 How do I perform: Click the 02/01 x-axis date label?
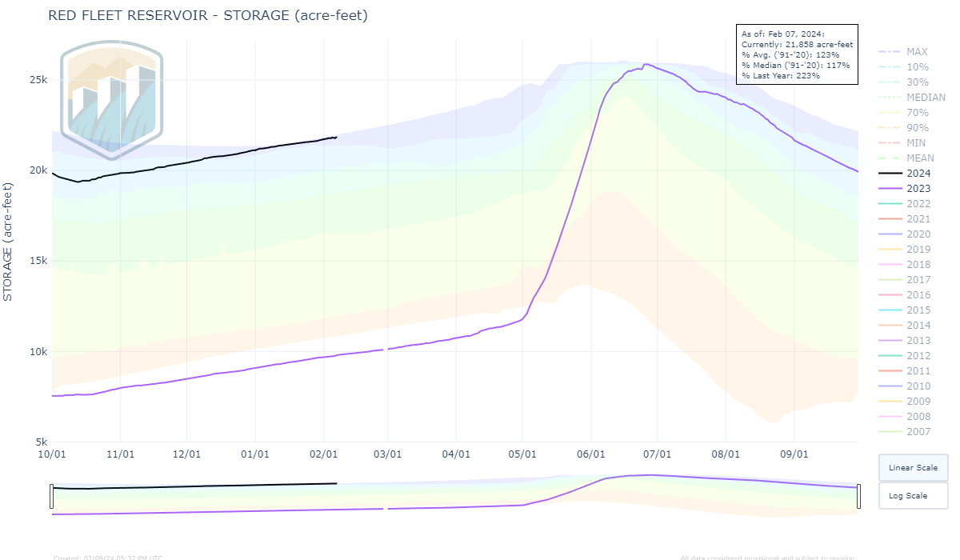coord(323,454)
